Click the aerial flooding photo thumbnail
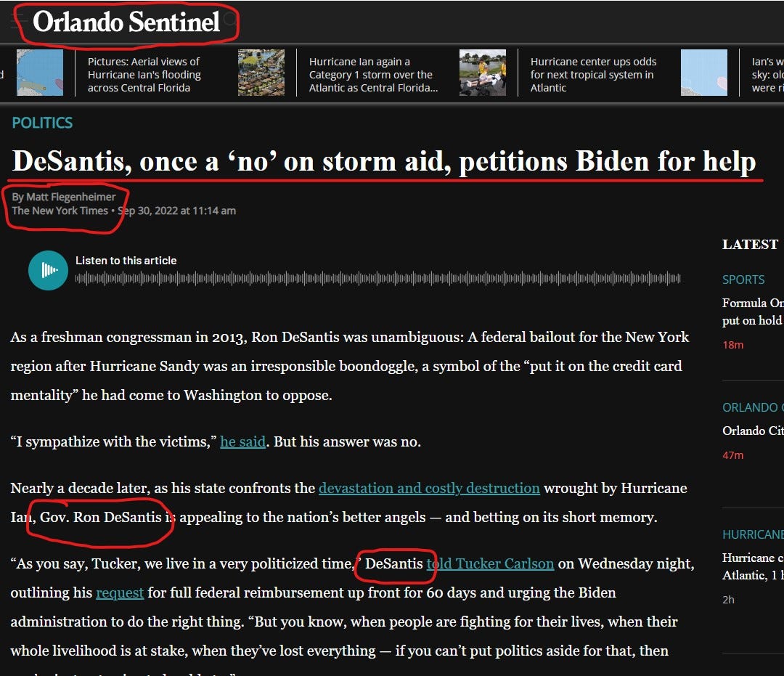The image size is (784, 676). (261, 73)
